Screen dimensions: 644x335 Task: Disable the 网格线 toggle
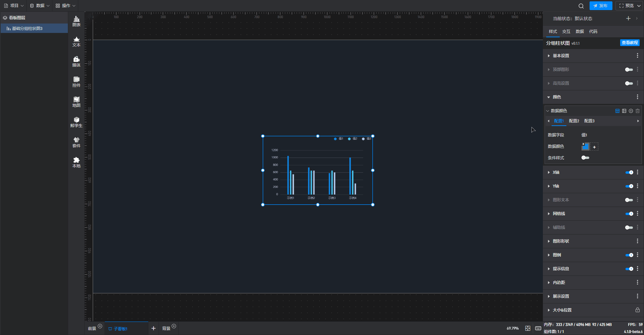(x=629, y=214)
